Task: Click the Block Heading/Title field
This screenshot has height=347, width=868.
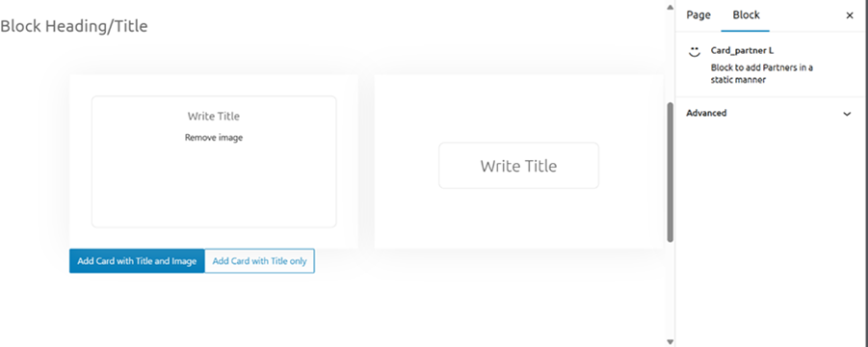Action: 74,26
